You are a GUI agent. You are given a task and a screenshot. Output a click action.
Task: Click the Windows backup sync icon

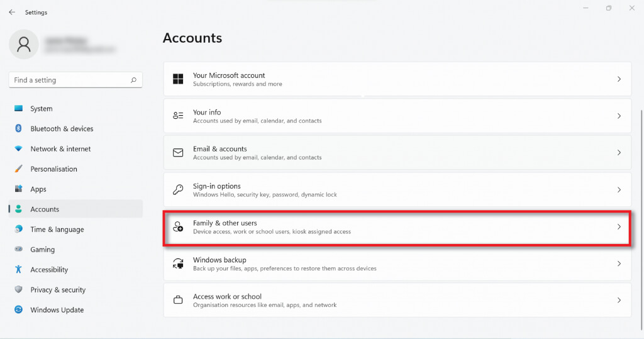click(178, 264)
